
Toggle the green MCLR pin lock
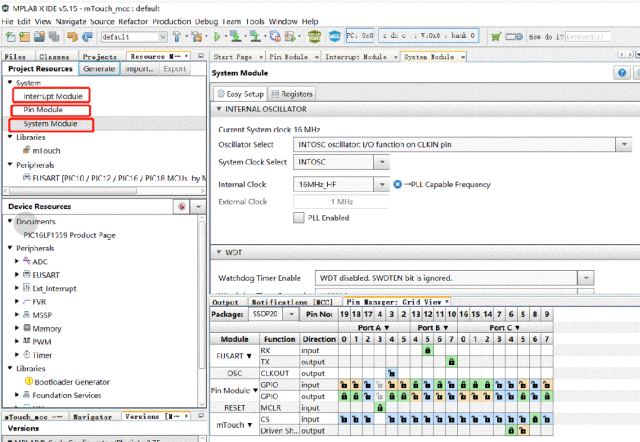tap(379, 407)
